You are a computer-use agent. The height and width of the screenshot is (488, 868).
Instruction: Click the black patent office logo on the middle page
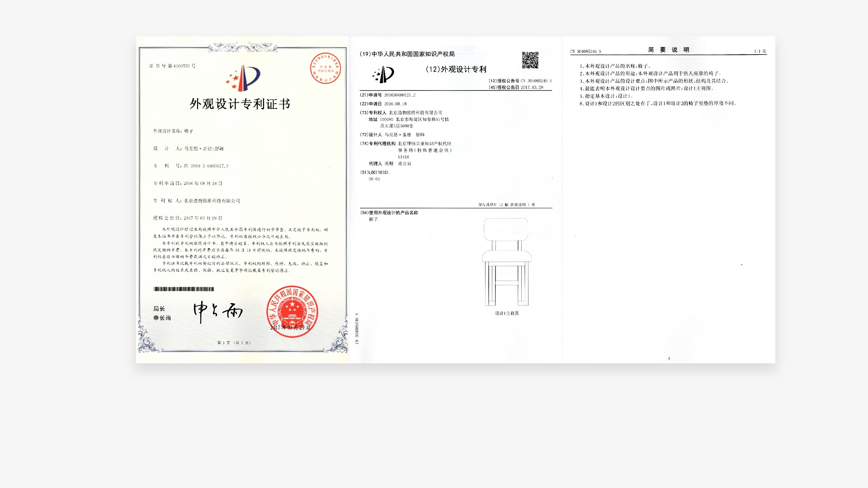(x=383, y=75)
